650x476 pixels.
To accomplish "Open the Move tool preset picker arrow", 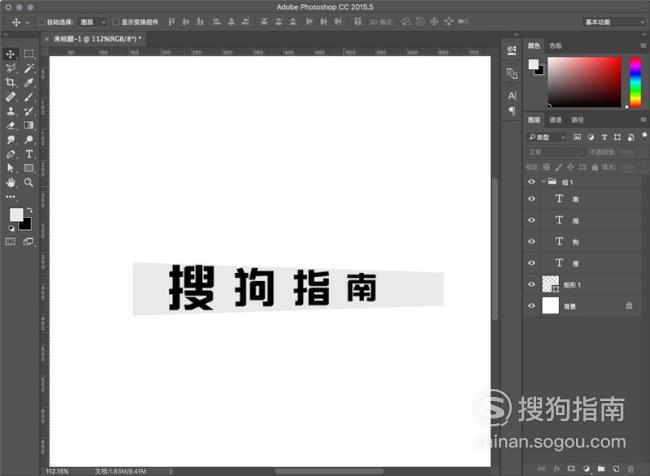I will click(27, 22).
